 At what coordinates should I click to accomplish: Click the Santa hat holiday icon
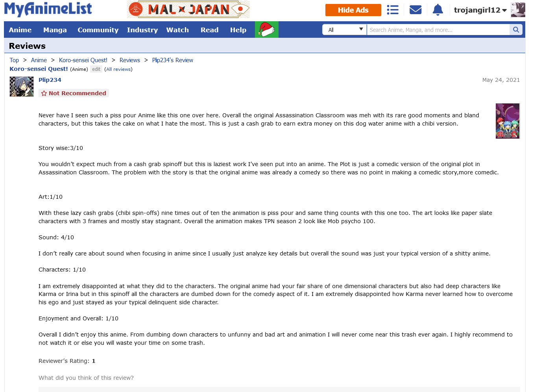point(267,30)
